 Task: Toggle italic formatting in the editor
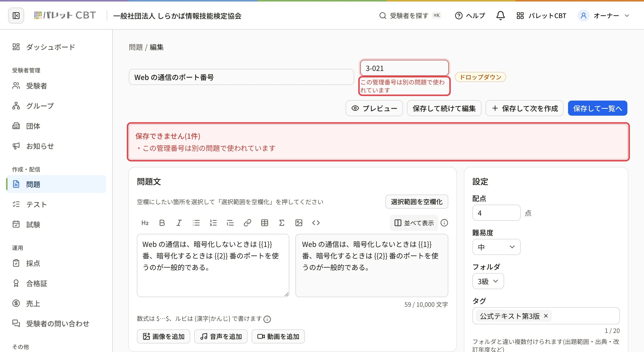click(x=179, y=223)
